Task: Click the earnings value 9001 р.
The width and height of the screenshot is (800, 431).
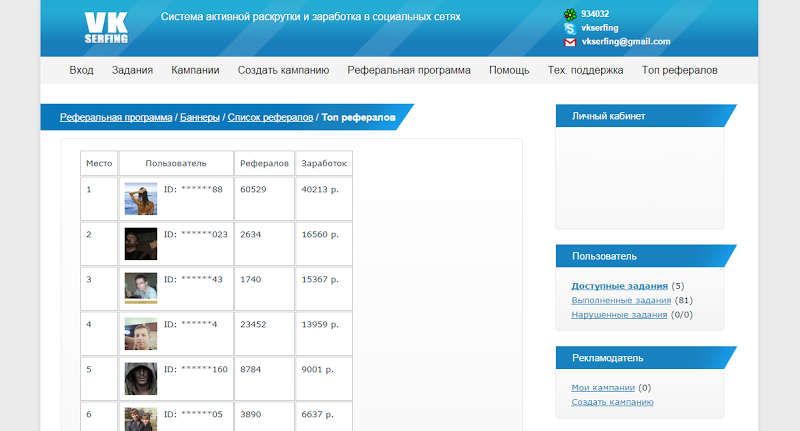Action: click(x=317, y=369)
